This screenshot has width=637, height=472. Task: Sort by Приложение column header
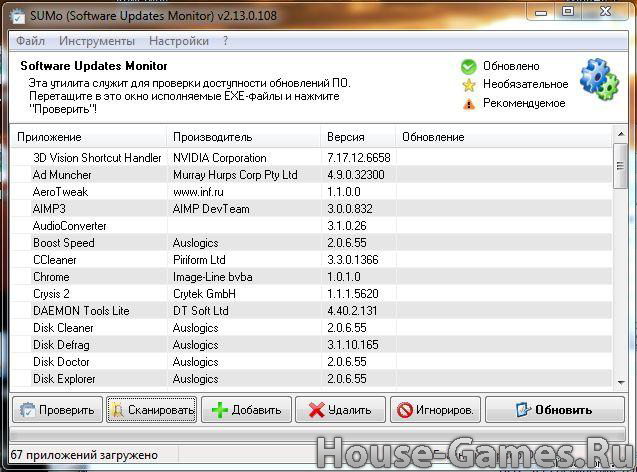pos(89,137)
